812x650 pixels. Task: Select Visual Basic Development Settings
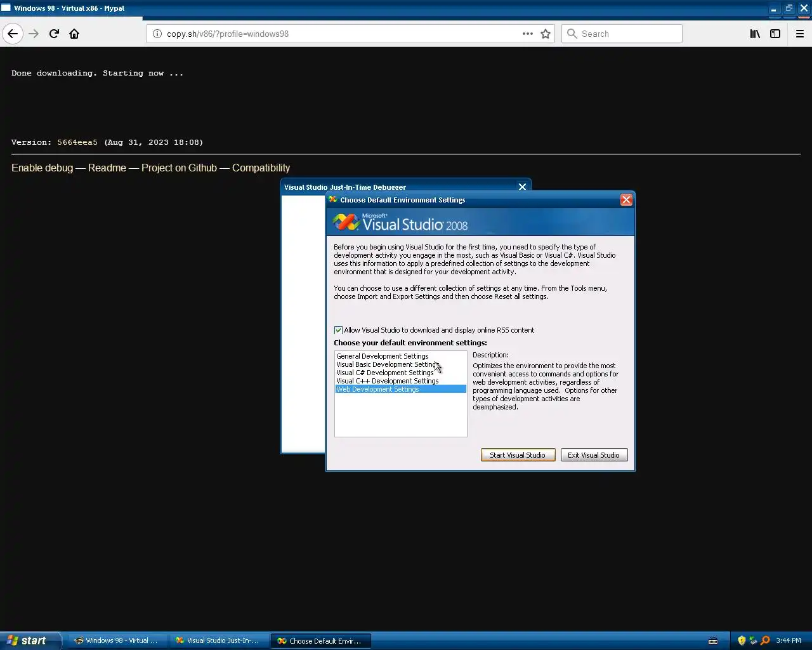[400, 364]
